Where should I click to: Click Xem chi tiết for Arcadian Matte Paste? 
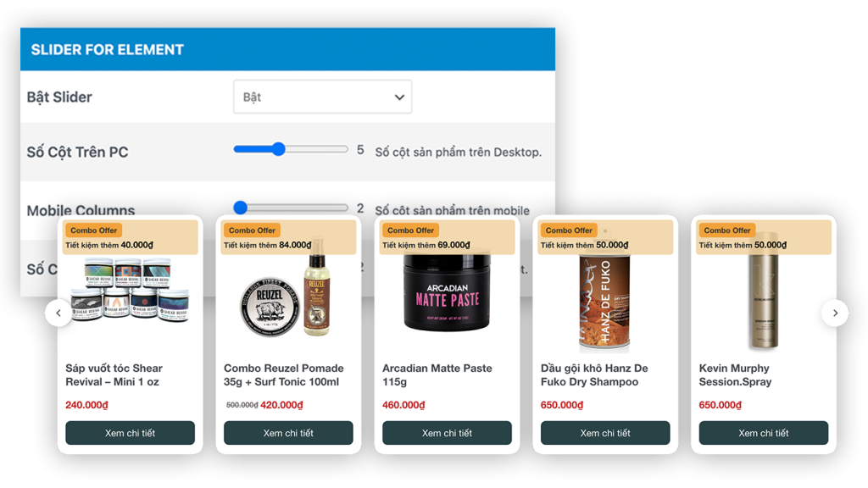click(x=447, y=433)
